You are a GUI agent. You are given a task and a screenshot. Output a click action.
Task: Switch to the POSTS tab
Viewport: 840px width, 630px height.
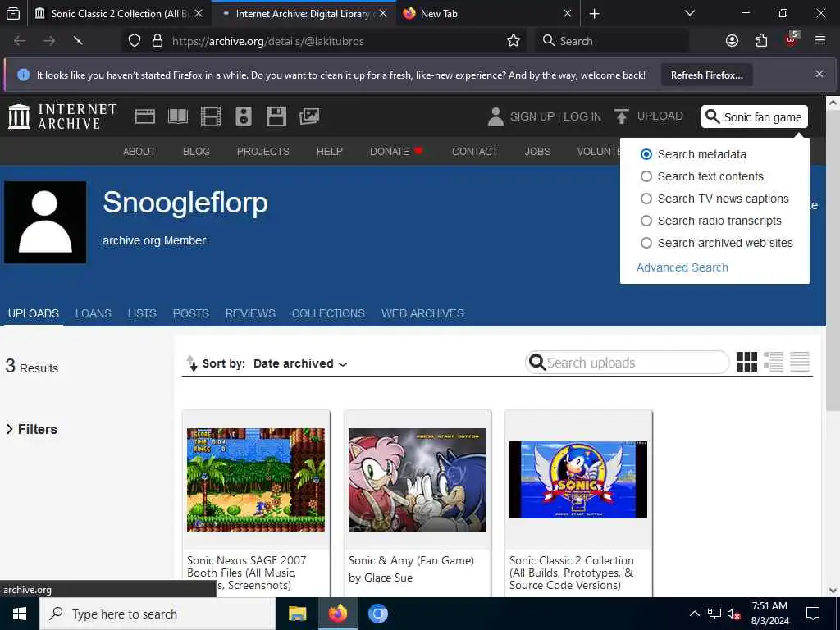click(190, 313)
